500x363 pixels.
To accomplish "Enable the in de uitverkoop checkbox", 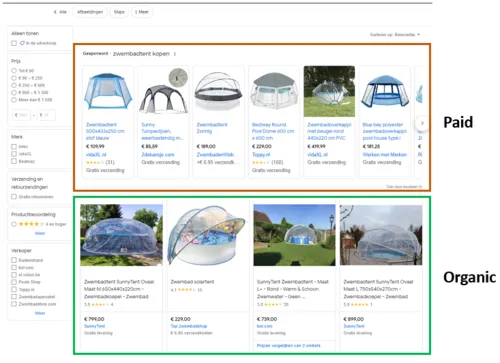I will pyautogui.click(x=14, y=43).
